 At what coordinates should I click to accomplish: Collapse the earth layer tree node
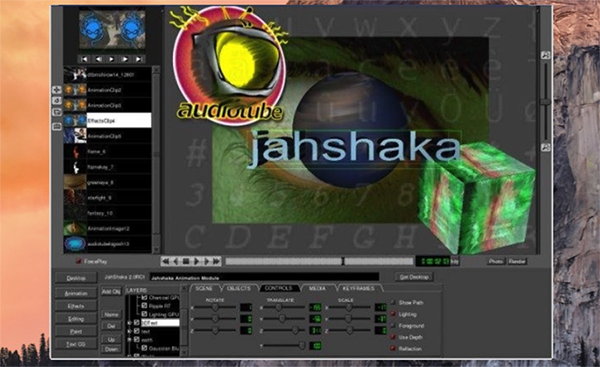coord(129,339)
